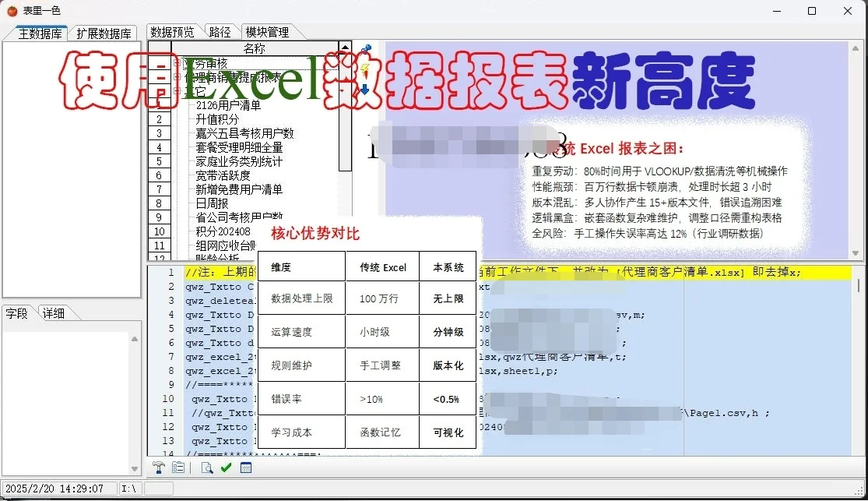Select 积分202408 entry
Screen dimensions: 868x501
[223, 231]
